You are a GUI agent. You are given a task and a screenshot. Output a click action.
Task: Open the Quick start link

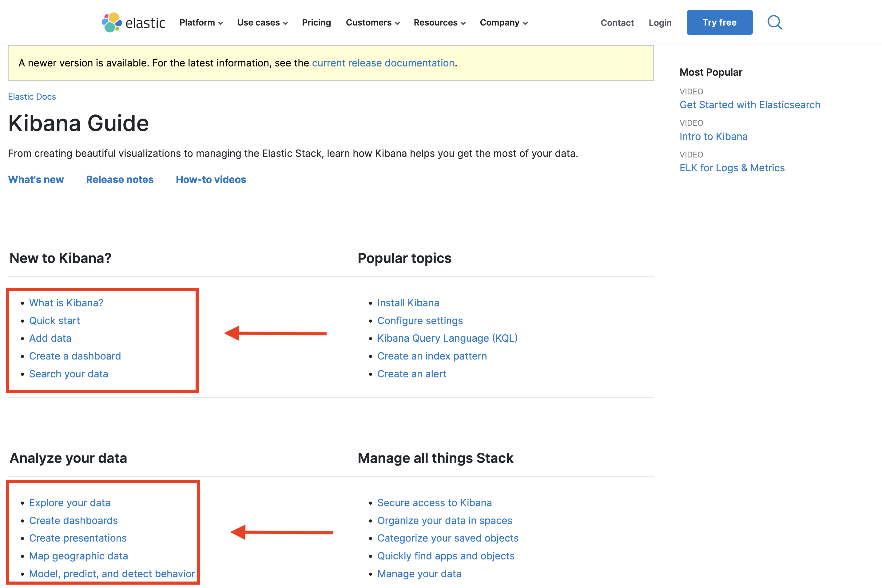click(x=54, y=321)
